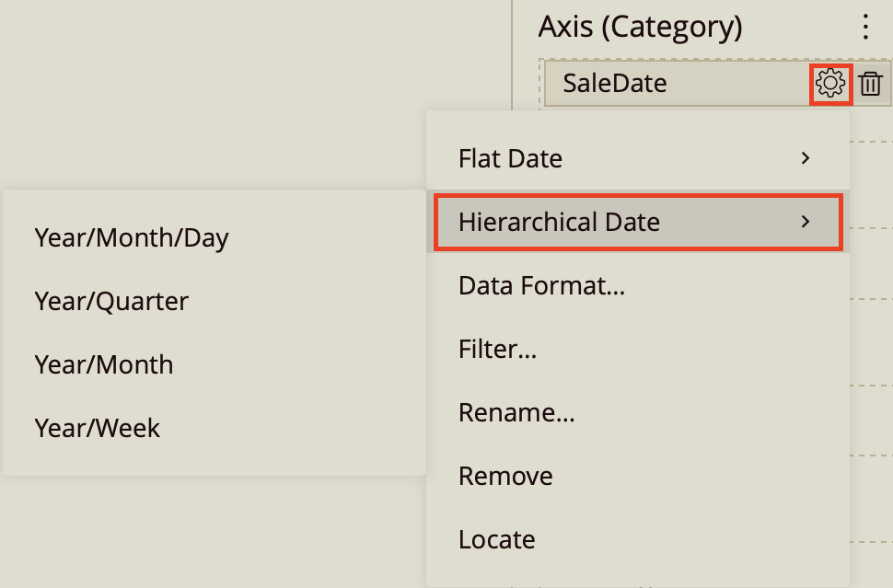The height and width of the screenshot is (588, 893).
Task: Click the chevron next to Hierarchical Date
Action: click(806, 222)
